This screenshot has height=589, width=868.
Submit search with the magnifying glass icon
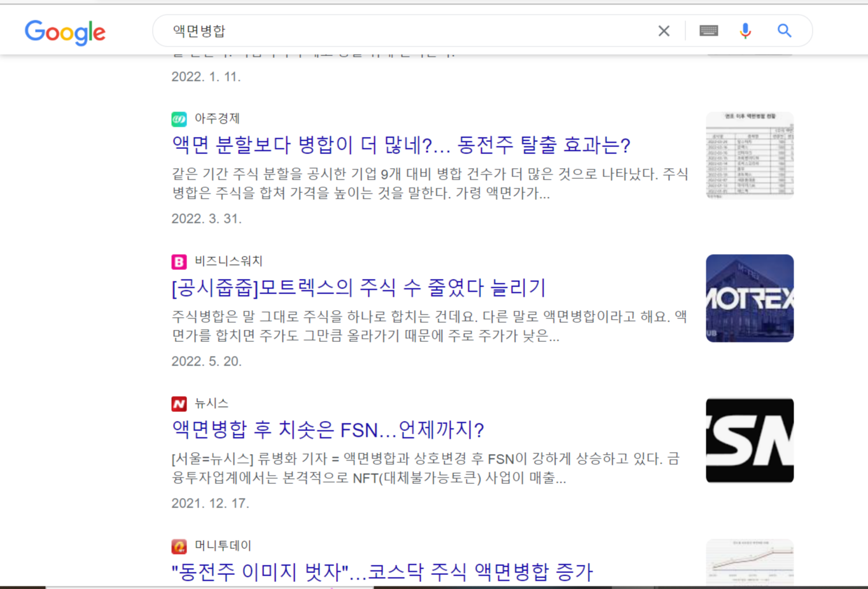784,31
